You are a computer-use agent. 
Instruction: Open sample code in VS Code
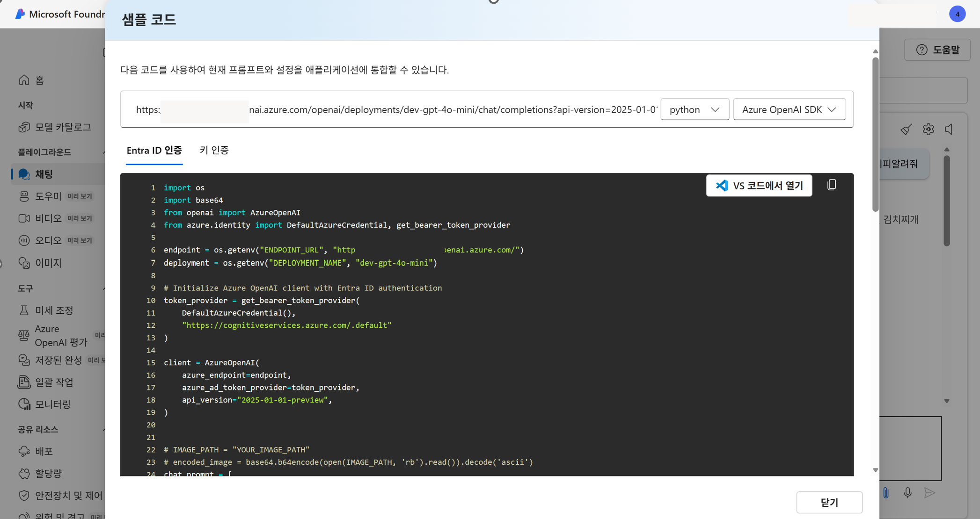(x=759, y=186)
